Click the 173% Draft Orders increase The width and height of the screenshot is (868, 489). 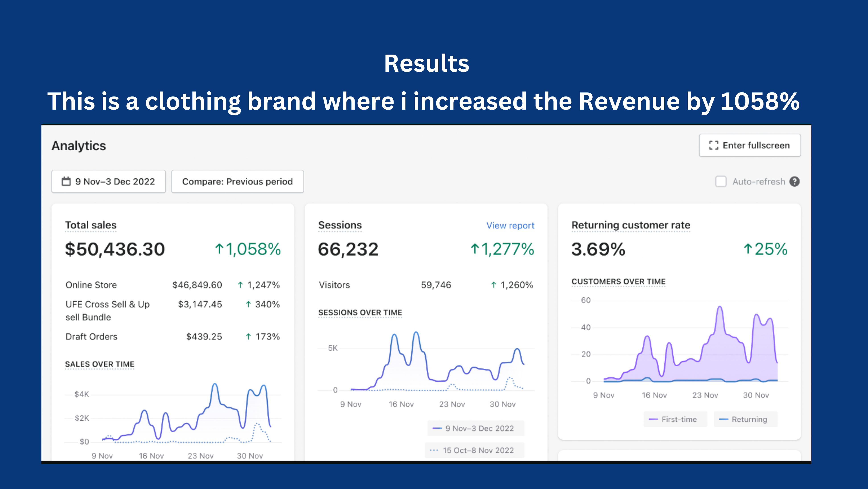263,336
